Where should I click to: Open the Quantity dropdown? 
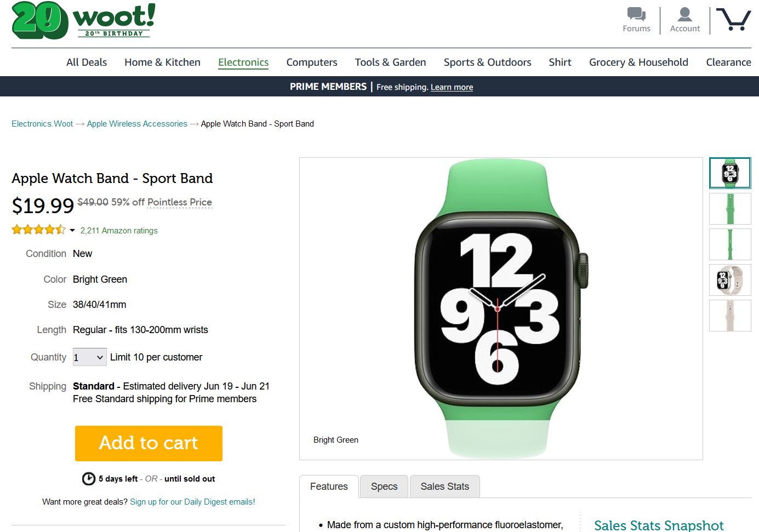point(90,357)
